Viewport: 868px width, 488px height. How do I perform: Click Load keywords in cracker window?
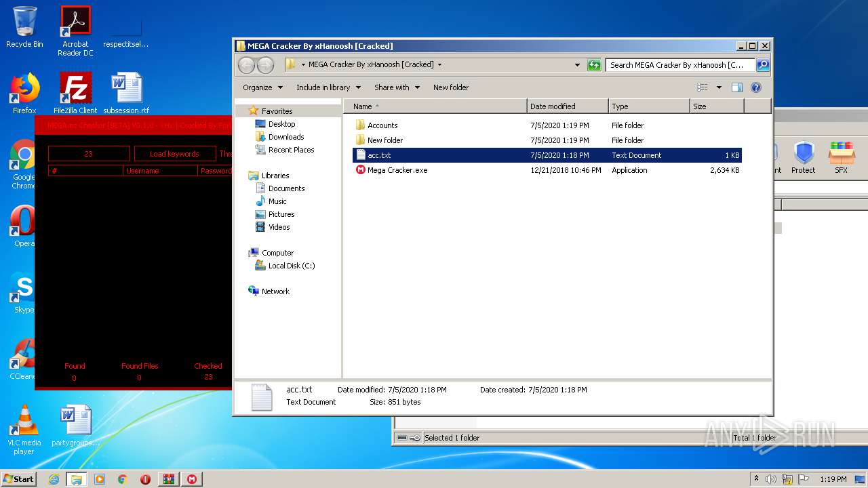point(174,154)
